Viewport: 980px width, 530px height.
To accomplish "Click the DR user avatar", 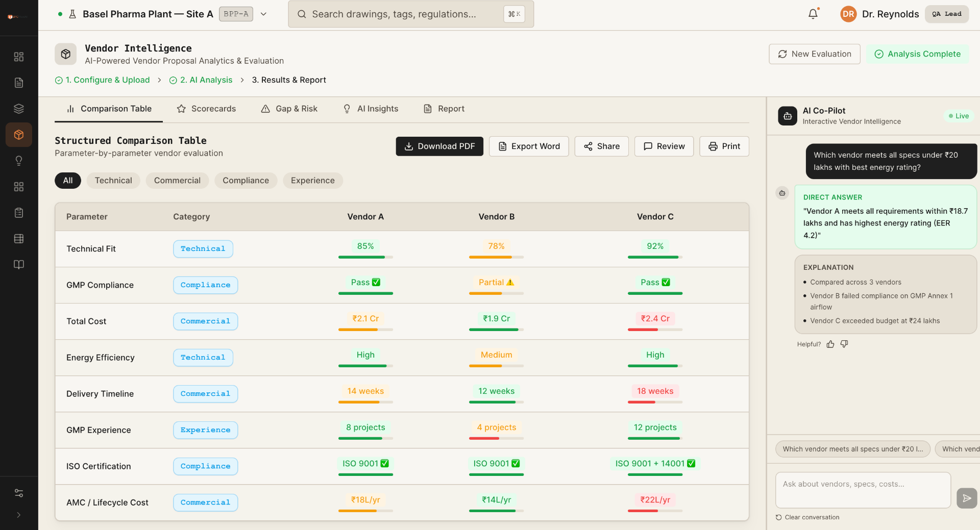I will click(x=848, y=14).
